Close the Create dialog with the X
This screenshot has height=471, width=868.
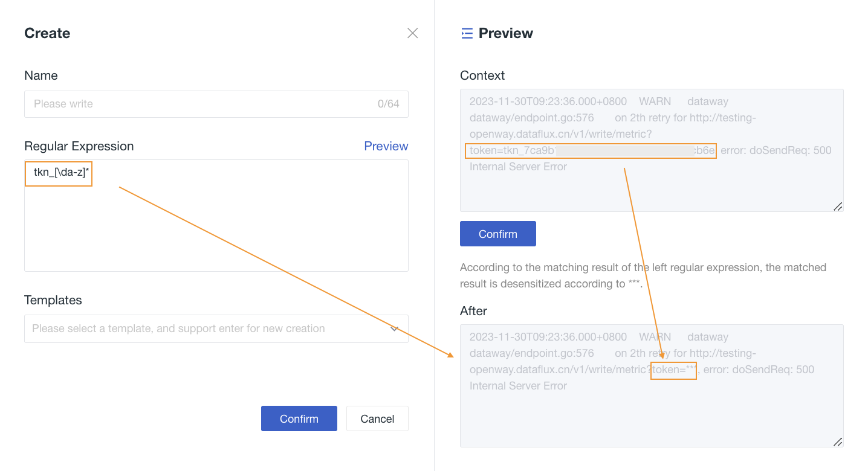tap(413, 33)
